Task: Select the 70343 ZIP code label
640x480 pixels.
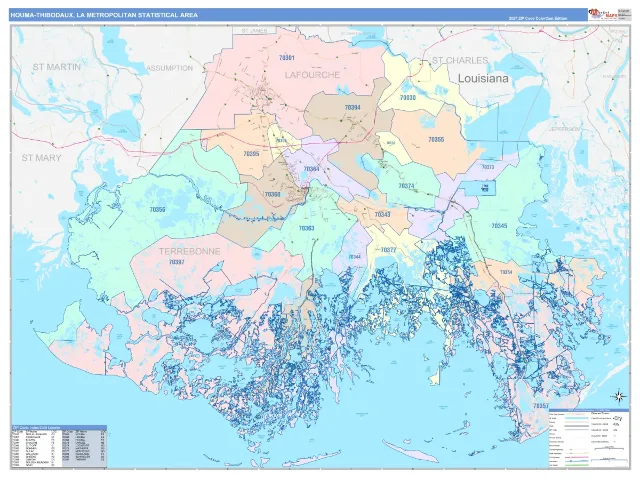Action: (382, 214)
